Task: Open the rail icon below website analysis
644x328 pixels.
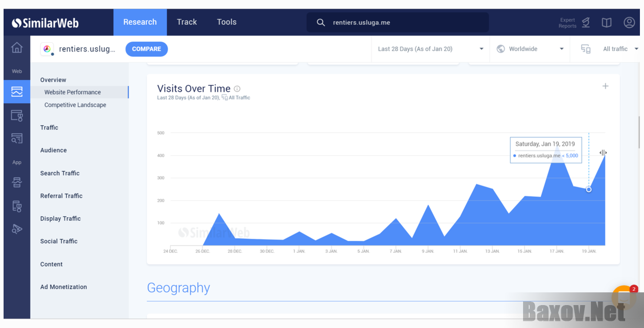Action: 17,116
